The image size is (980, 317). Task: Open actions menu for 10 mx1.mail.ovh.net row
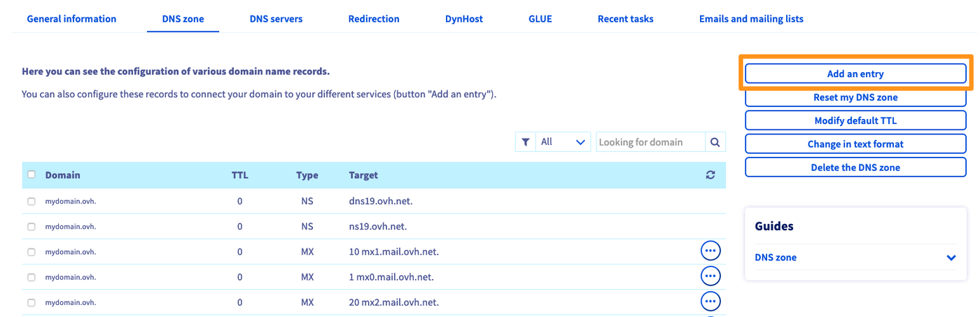pos(710,251)
